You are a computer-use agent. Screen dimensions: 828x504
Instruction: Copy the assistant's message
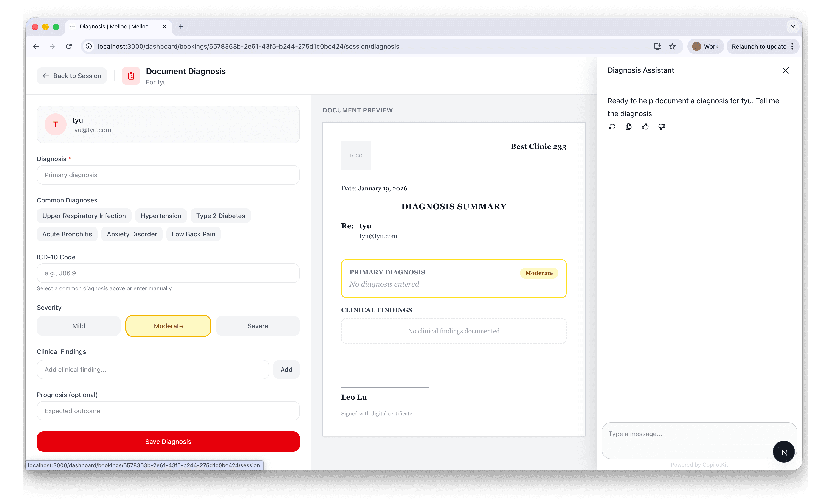[628, 127]
